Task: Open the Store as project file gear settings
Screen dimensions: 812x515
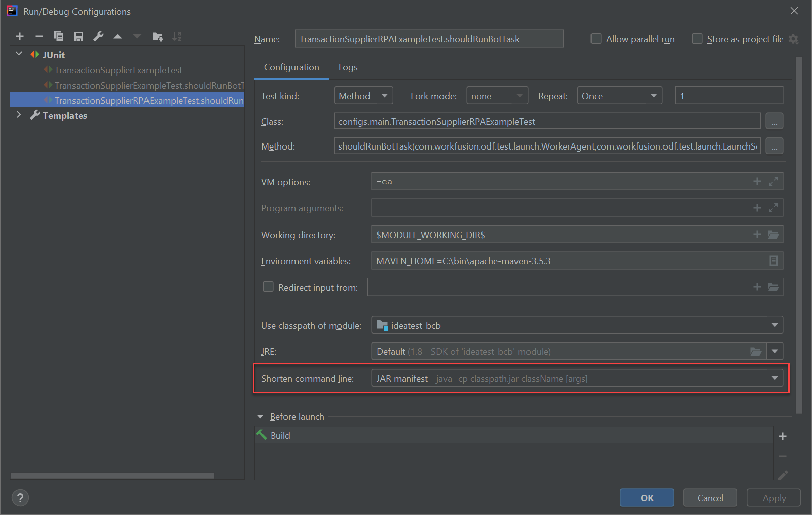Action: pyautogui.click(x=794, y=39)
